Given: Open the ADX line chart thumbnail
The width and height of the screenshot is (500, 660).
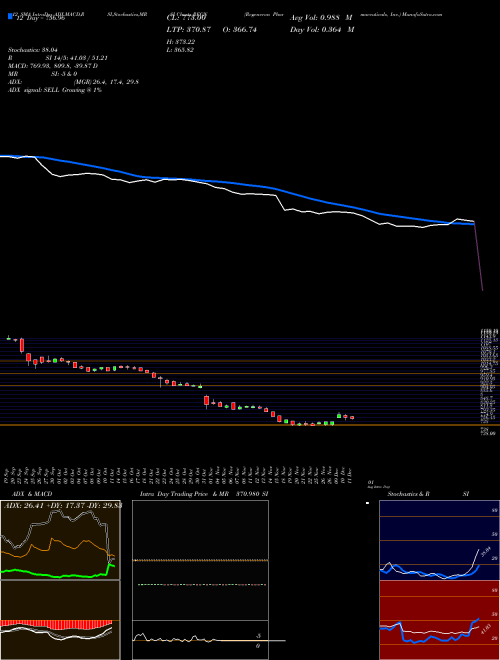Looking at the screenshot, I should pyautogui.click(x=60, y=540).
